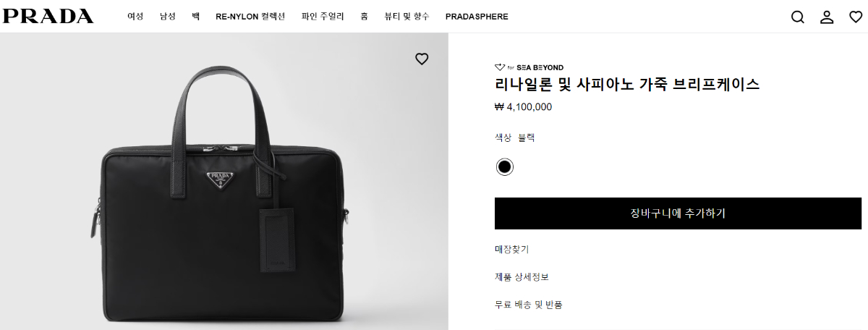Image resolution: width=868 pixels, height=330 pixels.
Task: Select the black color swatch
Action: point(505,167)
